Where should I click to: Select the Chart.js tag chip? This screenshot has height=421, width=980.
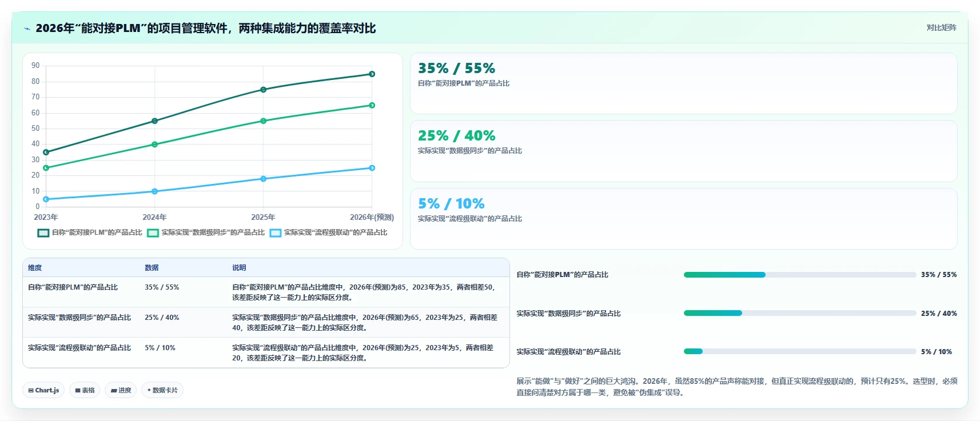(43, 390)
